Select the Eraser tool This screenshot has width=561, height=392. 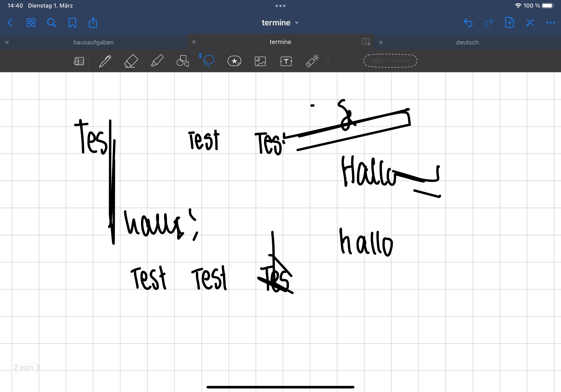[131, 61]
